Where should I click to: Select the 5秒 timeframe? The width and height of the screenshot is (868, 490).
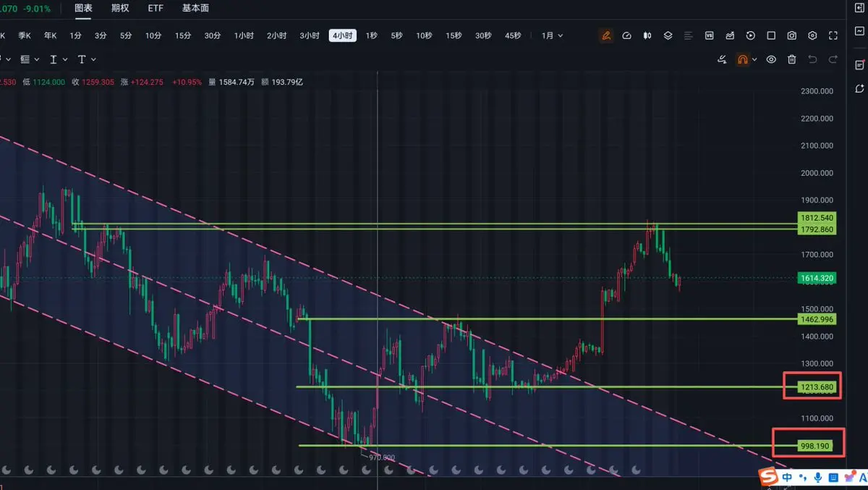point(396,35)
